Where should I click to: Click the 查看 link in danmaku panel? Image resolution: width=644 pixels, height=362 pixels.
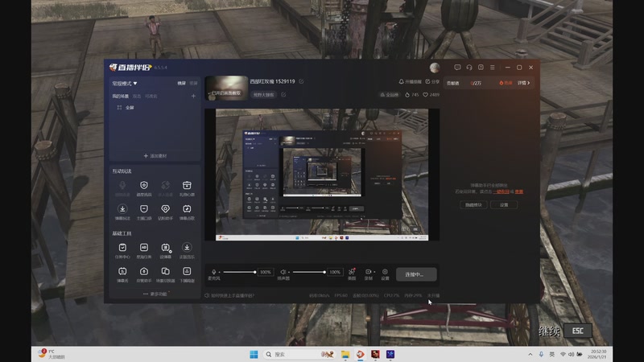click(519, 191)
